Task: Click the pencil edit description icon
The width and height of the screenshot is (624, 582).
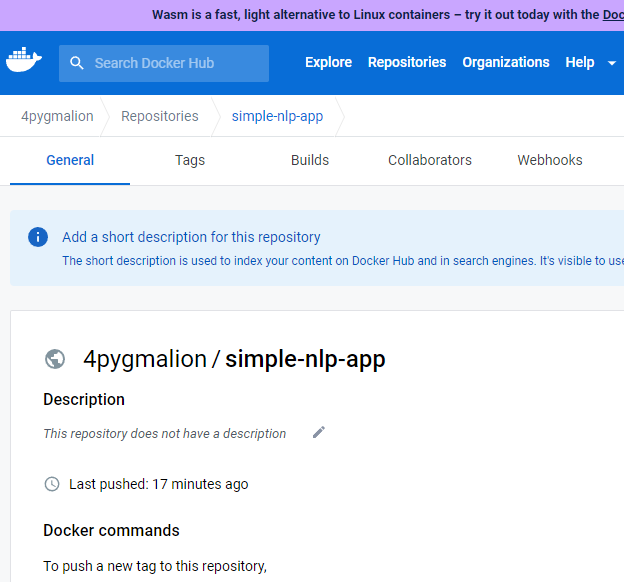Action: click(319, 432)
